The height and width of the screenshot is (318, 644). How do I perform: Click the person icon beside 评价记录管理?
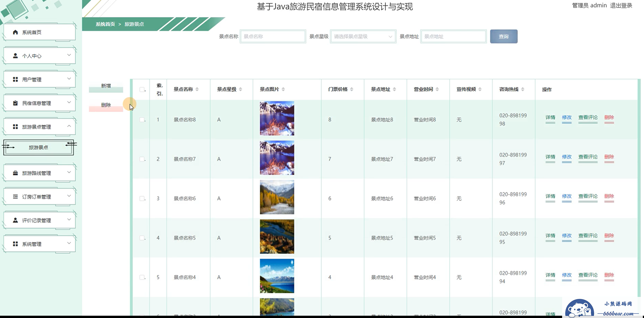click(15, 220)
